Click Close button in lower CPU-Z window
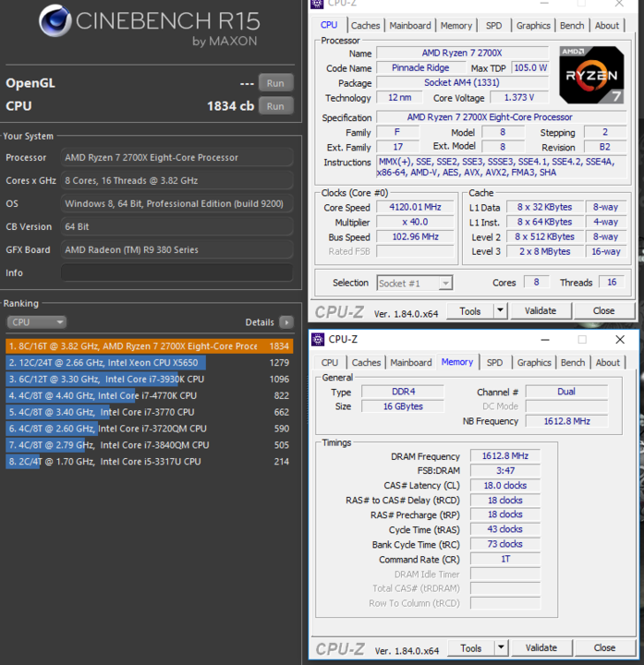 click(x=604, y=648)
